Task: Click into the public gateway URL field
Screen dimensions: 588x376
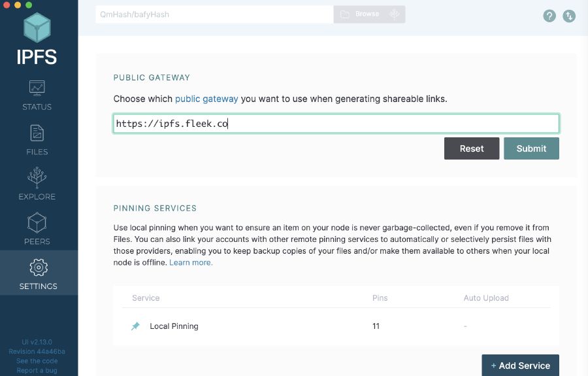Action: (x=336, y=124)
